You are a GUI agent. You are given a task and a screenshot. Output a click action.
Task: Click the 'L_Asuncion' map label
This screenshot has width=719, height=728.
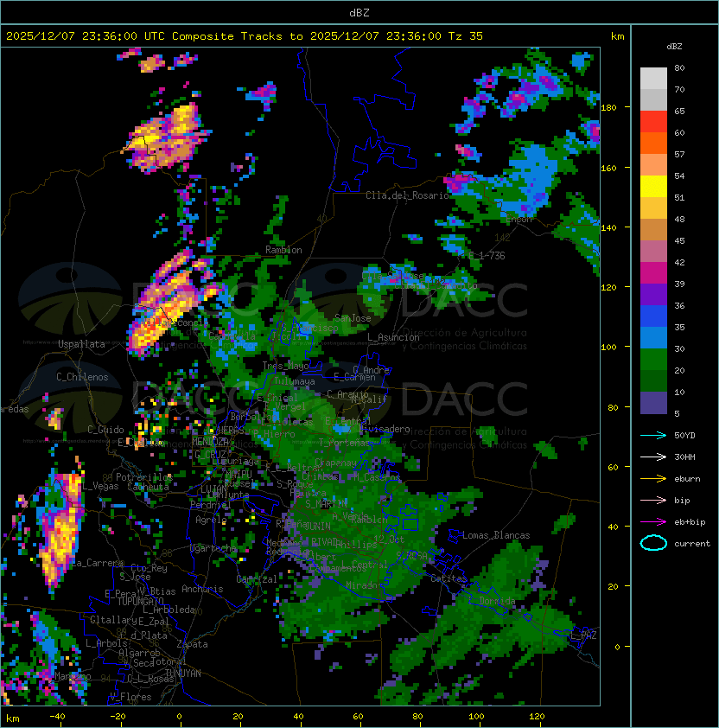coord(393,337)
